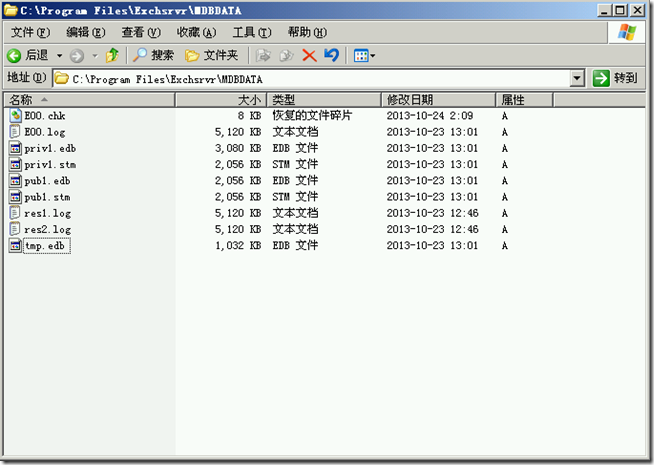Viewport: 654px width, 465px height.
Task: Open the Search (搜索) tool
Action: coord(153,55)
